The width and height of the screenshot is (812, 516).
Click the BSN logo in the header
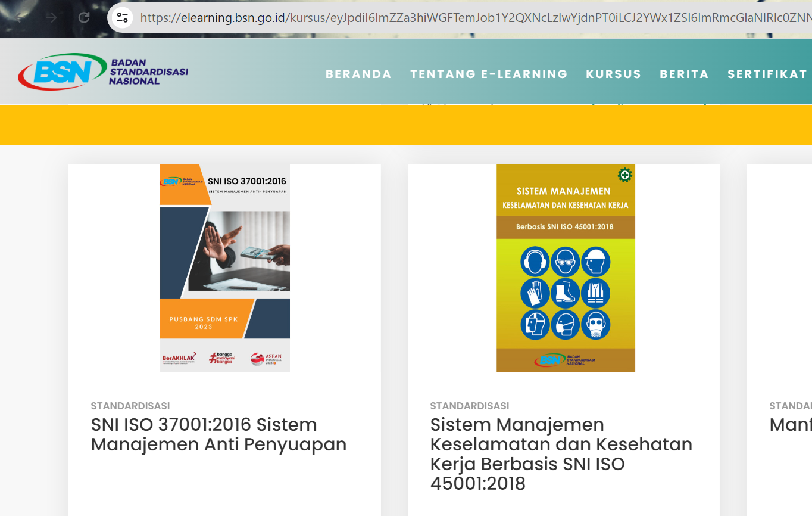pyautogui.click(x=103, y=72)
